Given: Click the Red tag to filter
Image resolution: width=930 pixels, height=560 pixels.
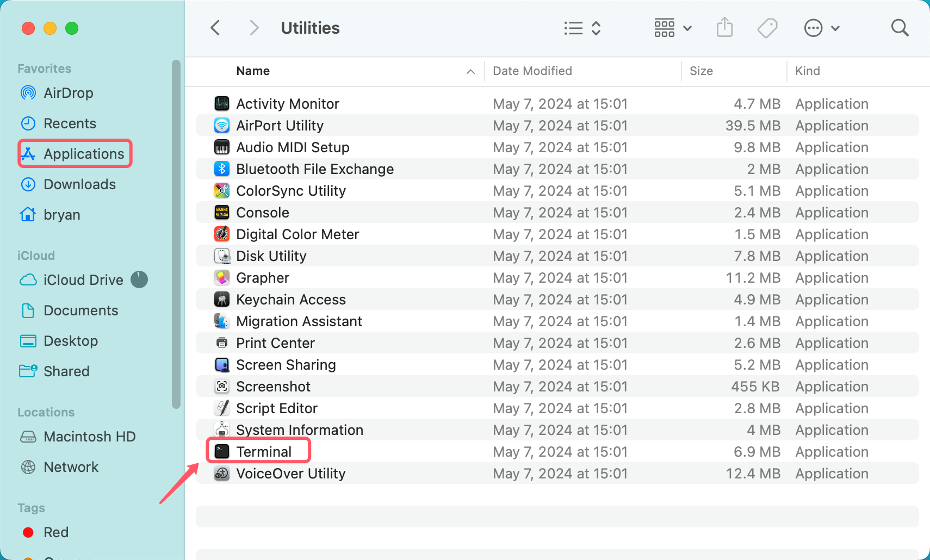Looking at the screenshot, I should pos(56,532).
